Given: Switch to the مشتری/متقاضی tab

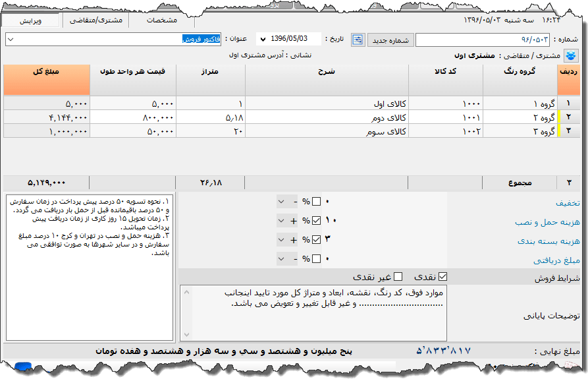Looking at the screenshot, I should pos(96,20).
